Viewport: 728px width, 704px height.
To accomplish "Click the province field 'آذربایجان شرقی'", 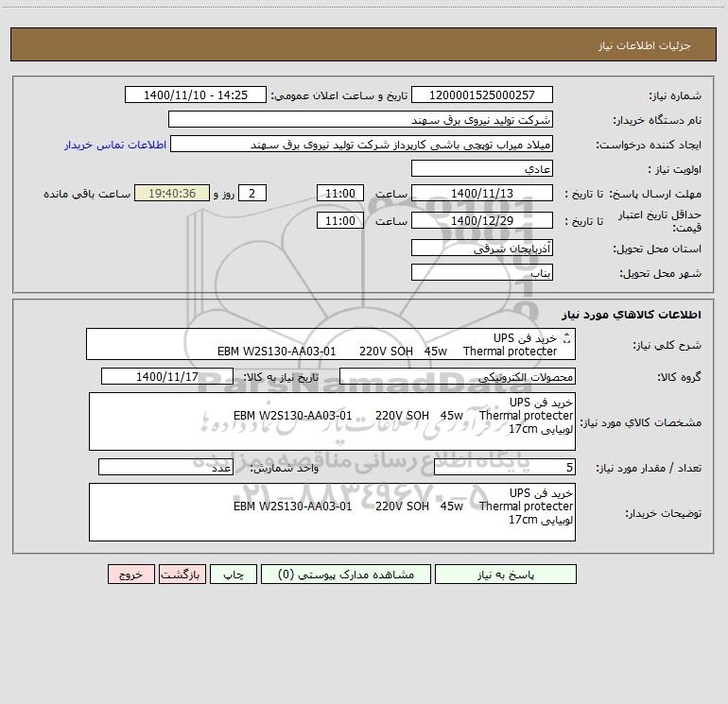I will tap(482, 248).
